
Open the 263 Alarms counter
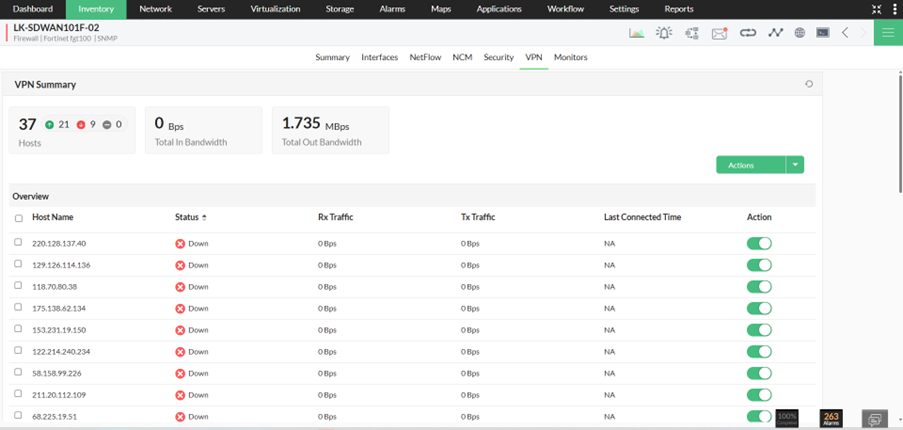coord(830,417)
